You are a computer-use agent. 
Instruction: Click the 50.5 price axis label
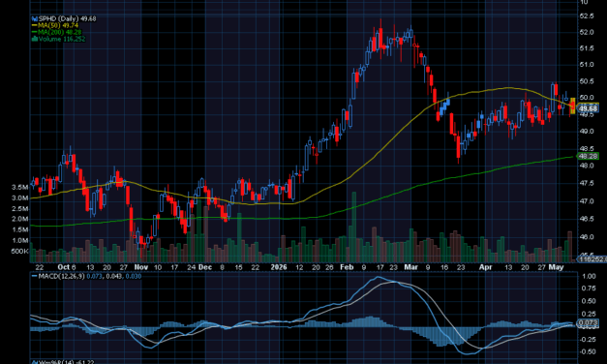pyautogui.click(x=587, y=81)
